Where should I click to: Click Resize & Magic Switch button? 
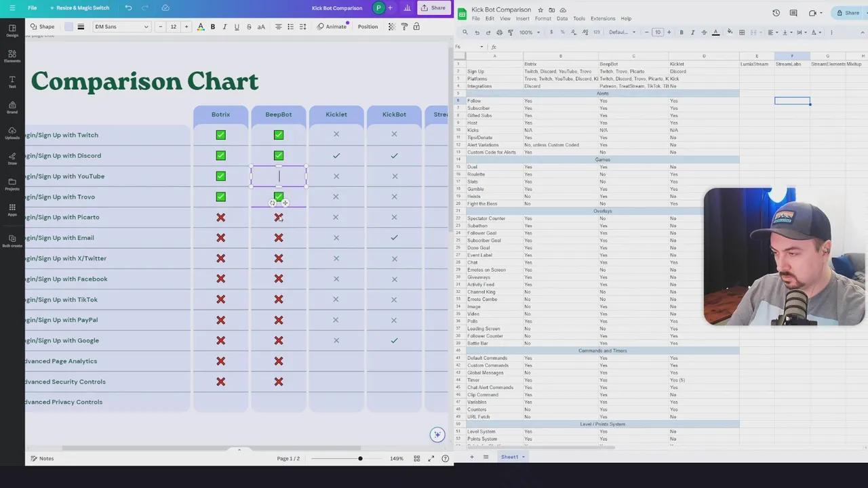(x=79, y=8)
